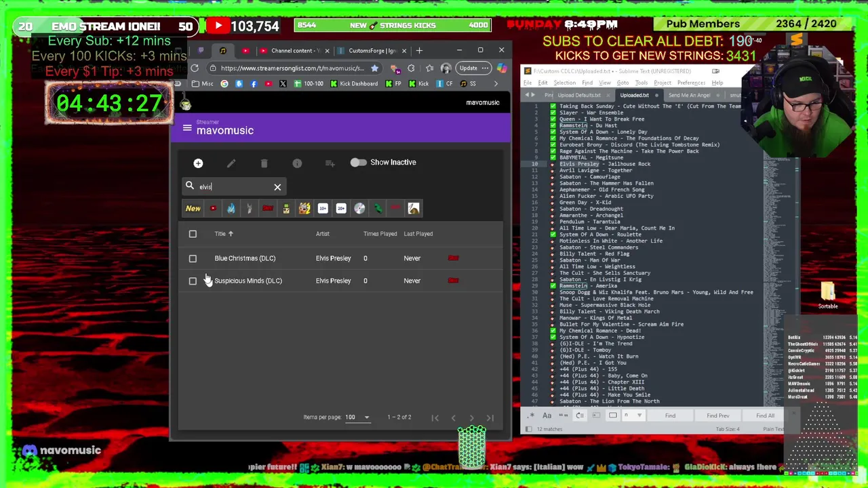Clear the elvis search with the X
Viewport: 868px width, 488px height.
coord(277,186)
